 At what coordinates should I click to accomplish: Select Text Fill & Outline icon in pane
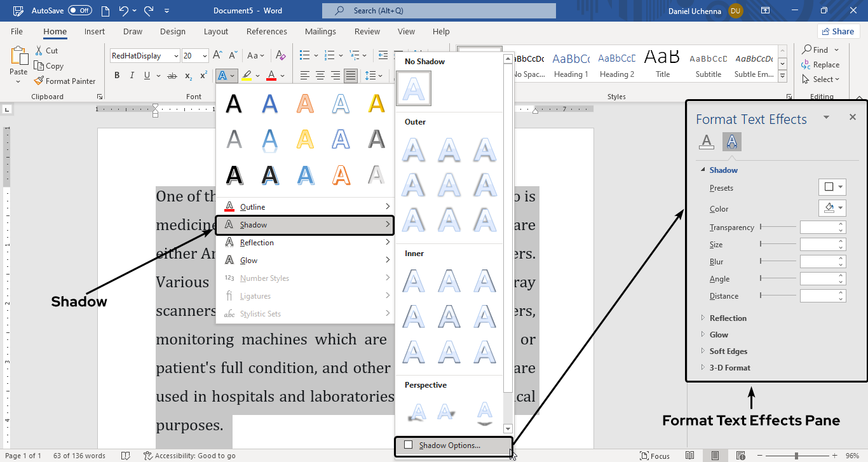pyautogui.click(x=706, y=142)
